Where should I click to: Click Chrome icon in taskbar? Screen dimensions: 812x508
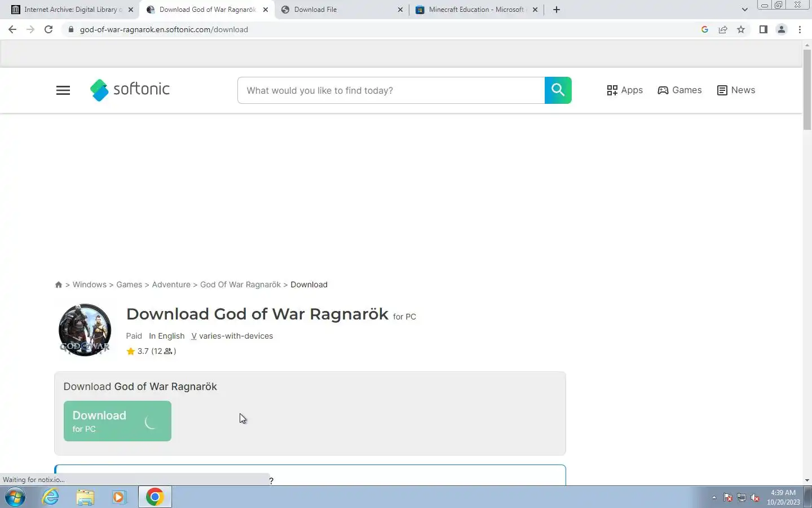(x=155, y=497)
